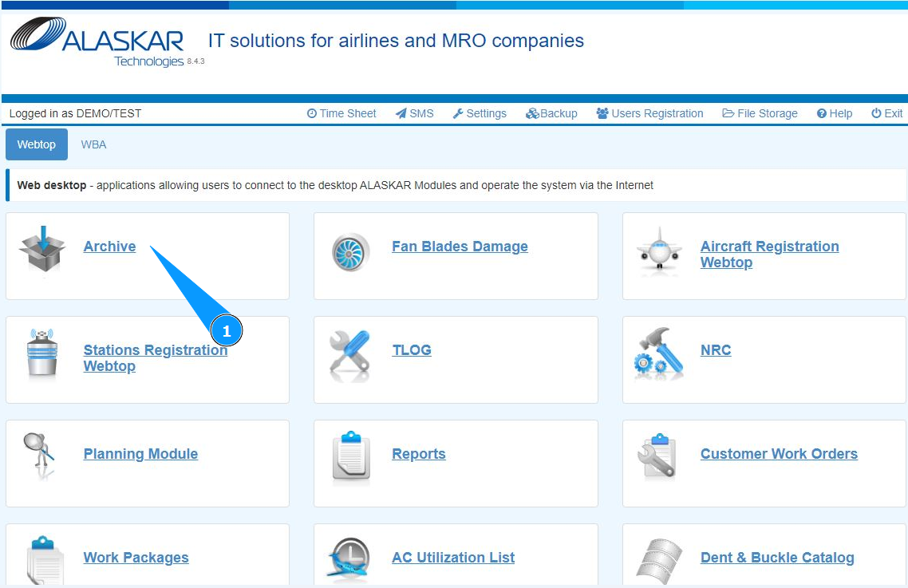
Task: Click the Stations Registration antenna icon
Action: (42, 353)
